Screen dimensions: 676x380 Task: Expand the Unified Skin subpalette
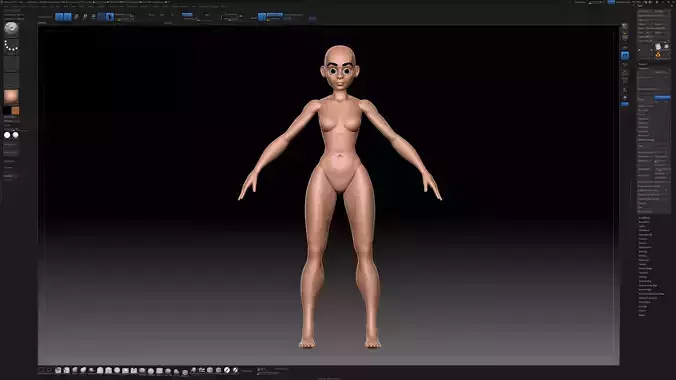point(645,302)
